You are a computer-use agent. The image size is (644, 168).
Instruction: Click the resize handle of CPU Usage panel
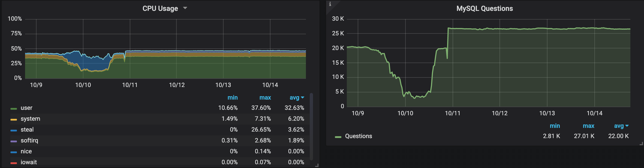coord(317,165)
